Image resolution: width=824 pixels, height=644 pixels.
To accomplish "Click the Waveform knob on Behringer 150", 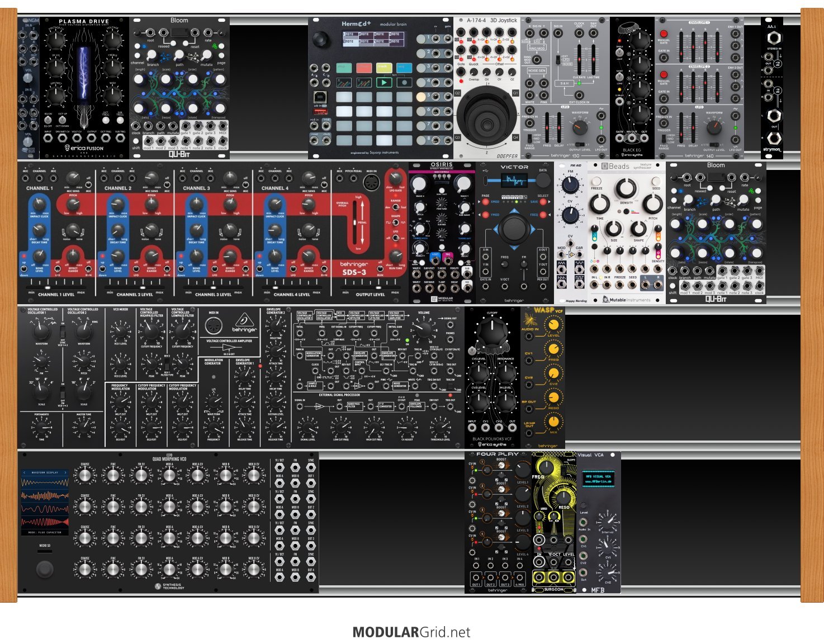I will tap(580, 127).
